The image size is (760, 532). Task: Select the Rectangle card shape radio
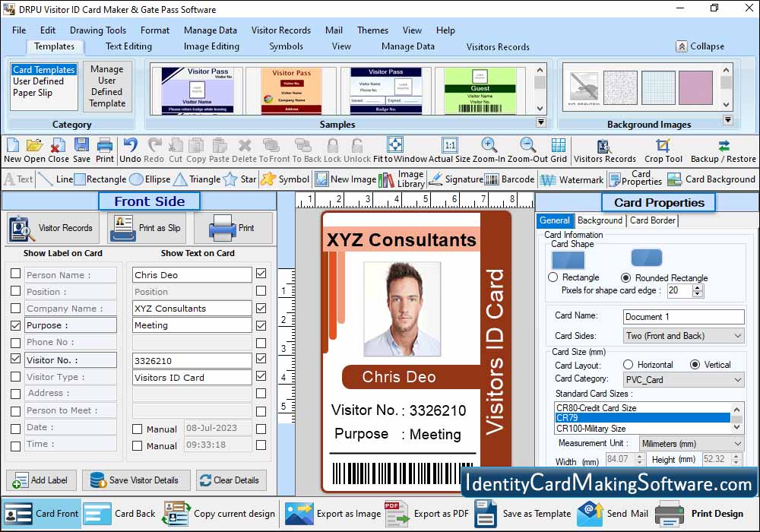coord(553,277)
